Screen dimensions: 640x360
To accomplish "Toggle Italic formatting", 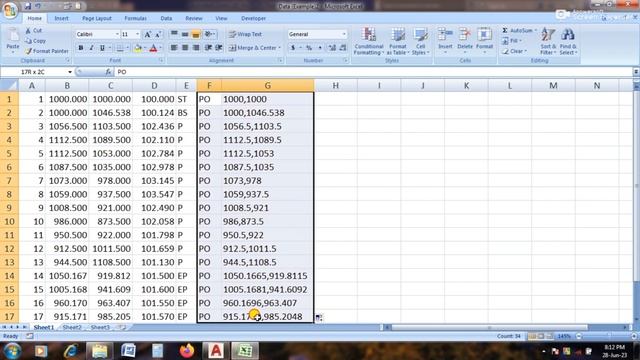I will pyautogui.click(x=91, y=48).
